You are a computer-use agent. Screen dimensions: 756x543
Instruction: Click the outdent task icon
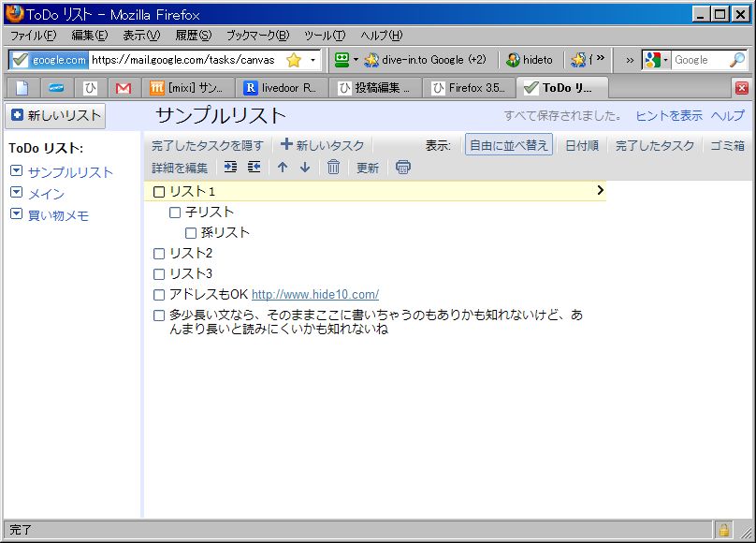pos(254,168)
